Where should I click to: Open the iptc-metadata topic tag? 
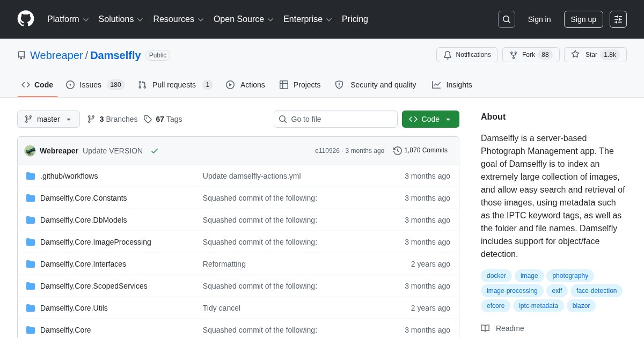[538, 306]
